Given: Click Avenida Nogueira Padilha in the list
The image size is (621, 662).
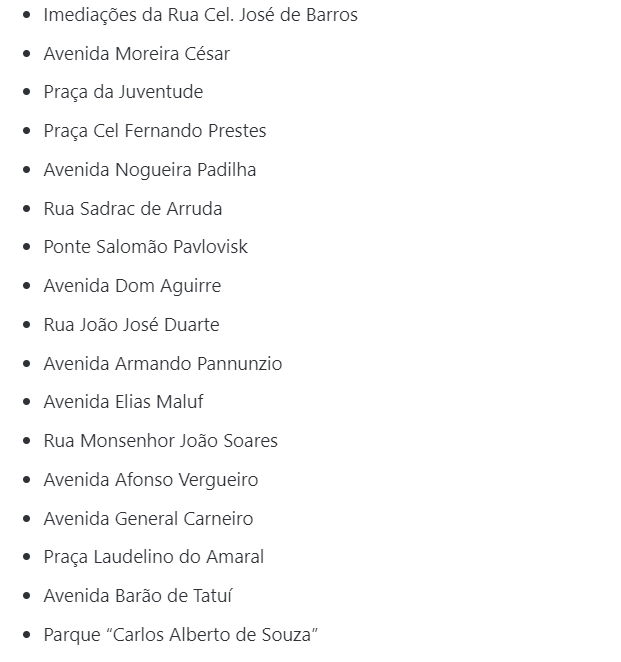Looking at the screenshot, I should 149,170.
